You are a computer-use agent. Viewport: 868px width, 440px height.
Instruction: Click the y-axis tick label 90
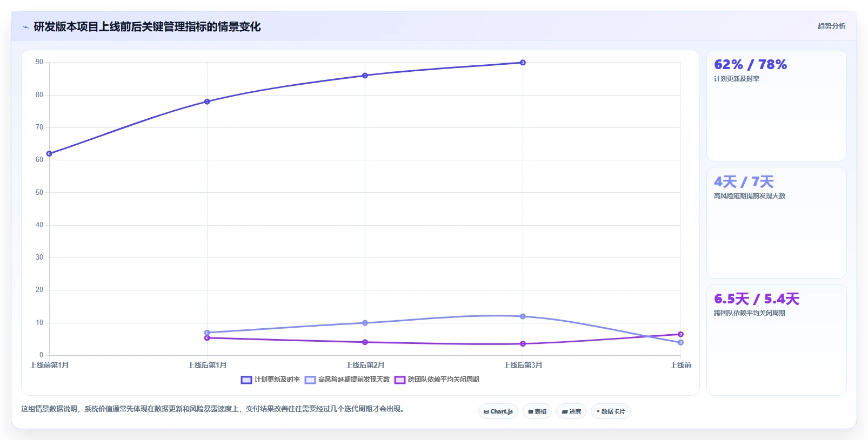pos(39,62)
